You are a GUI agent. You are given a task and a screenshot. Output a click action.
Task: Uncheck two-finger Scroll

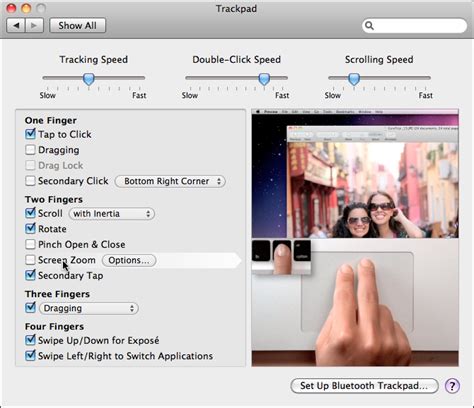[x=30, y=213]
